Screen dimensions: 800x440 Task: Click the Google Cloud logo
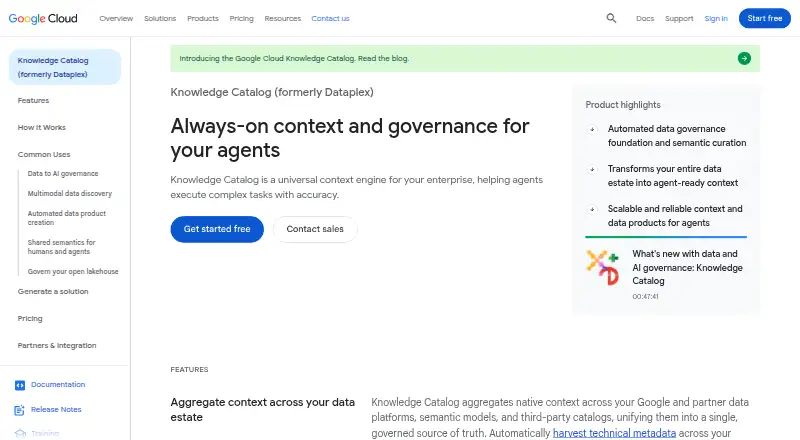click(43, 18)
